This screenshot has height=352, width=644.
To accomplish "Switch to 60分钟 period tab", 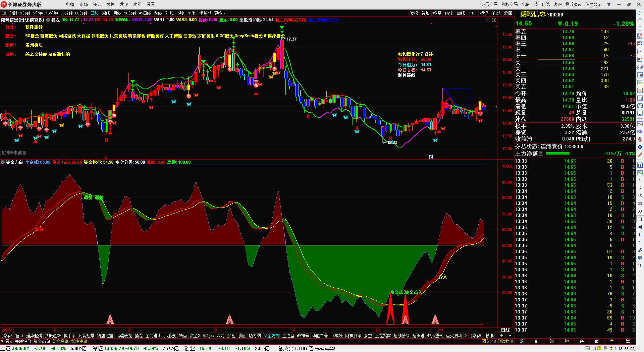I will [x=81, y=13].
